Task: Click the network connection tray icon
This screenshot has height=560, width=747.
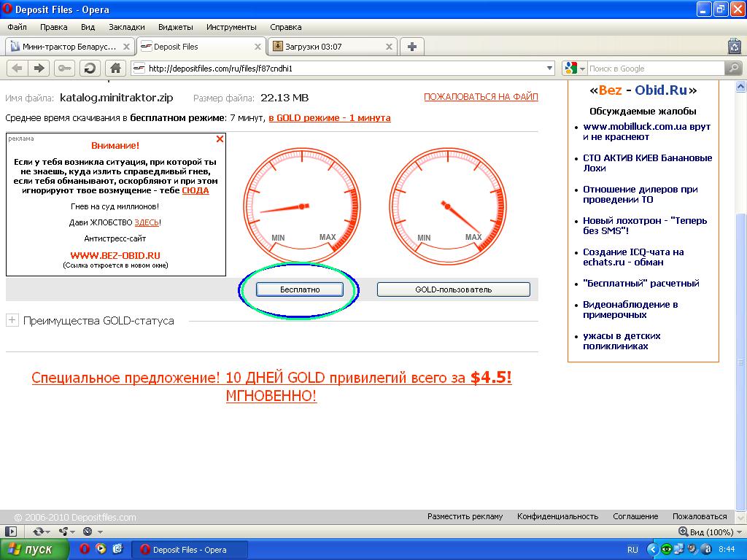Action: (x=679, y=550)
